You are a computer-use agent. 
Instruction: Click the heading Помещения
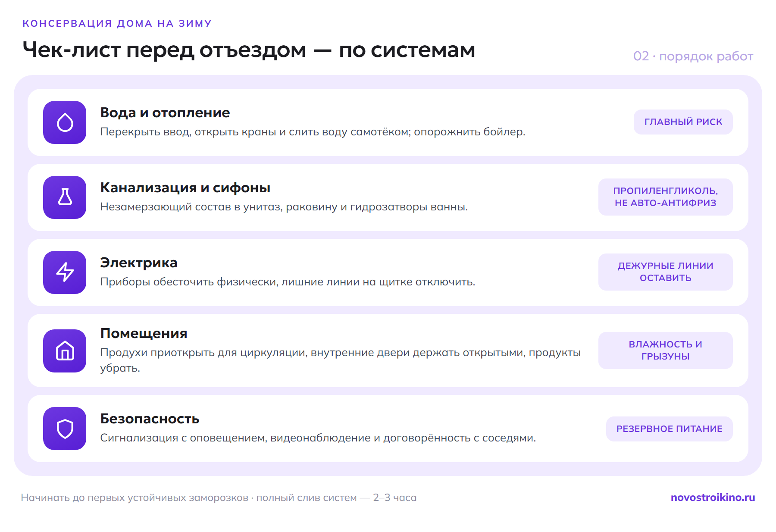click(144, 333)
